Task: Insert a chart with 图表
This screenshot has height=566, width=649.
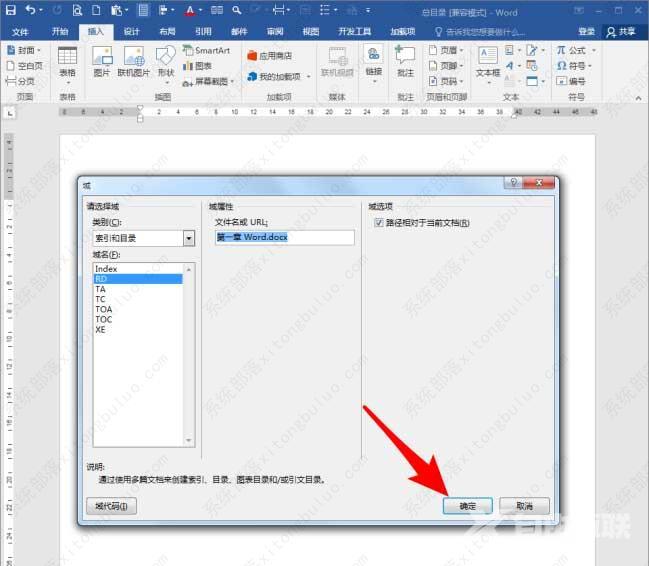Action: pyautogui.click(x=197, y=66)
